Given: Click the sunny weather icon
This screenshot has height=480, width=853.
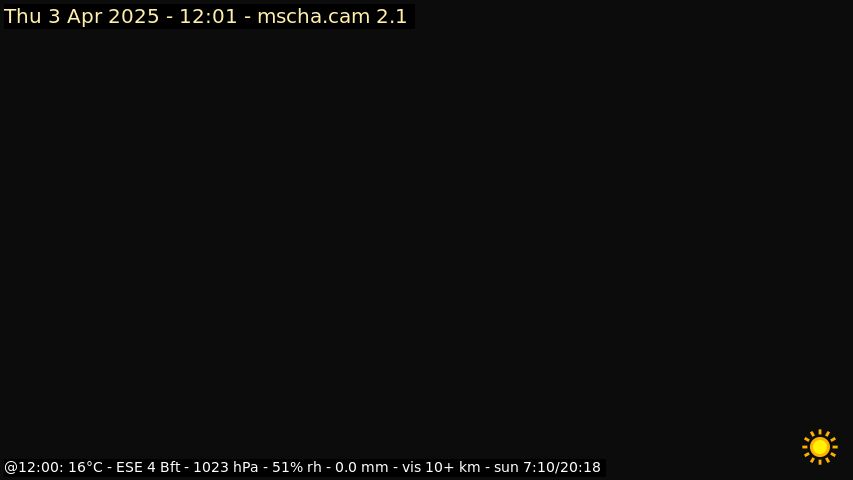Looking at the screenshot, I should click(820, 447).
